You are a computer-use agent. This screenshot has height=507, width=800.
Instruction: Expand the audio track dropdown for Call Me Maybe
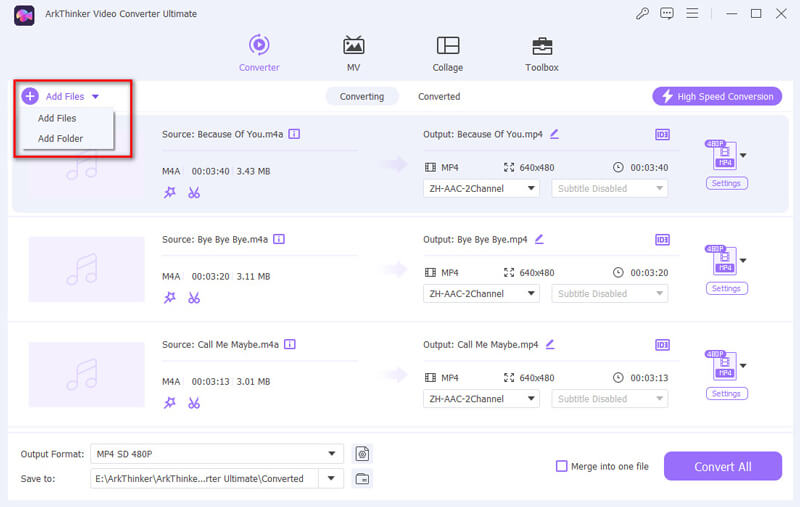pyautogui.click(x=481, y=399)
